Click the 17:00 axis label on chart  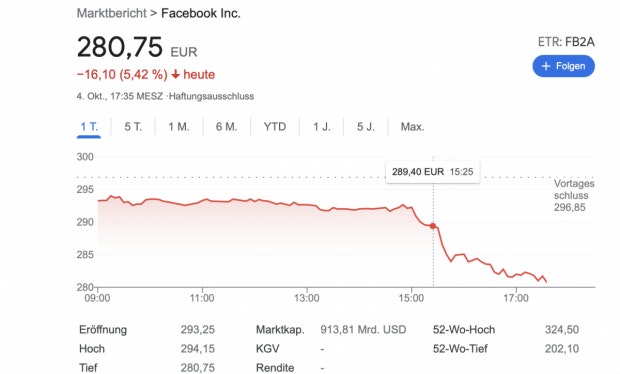coord(516,298)
